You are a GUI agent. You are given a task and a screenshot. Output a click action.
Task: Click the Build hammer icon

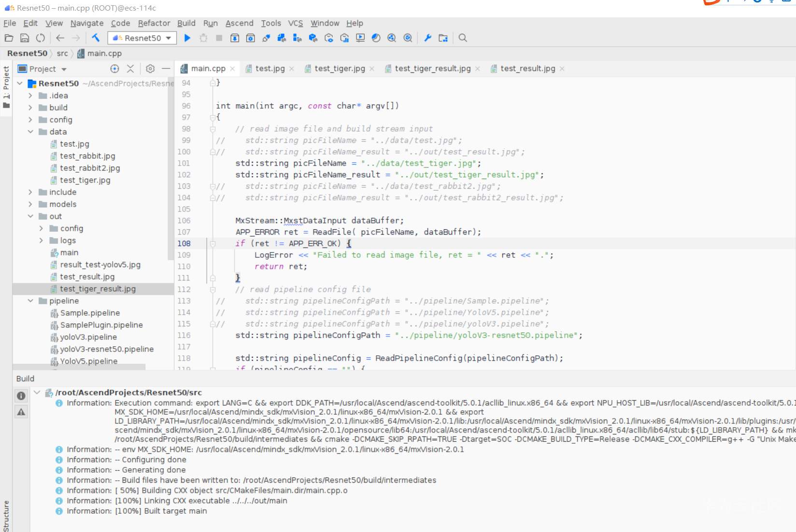click(x=96, y=38)
